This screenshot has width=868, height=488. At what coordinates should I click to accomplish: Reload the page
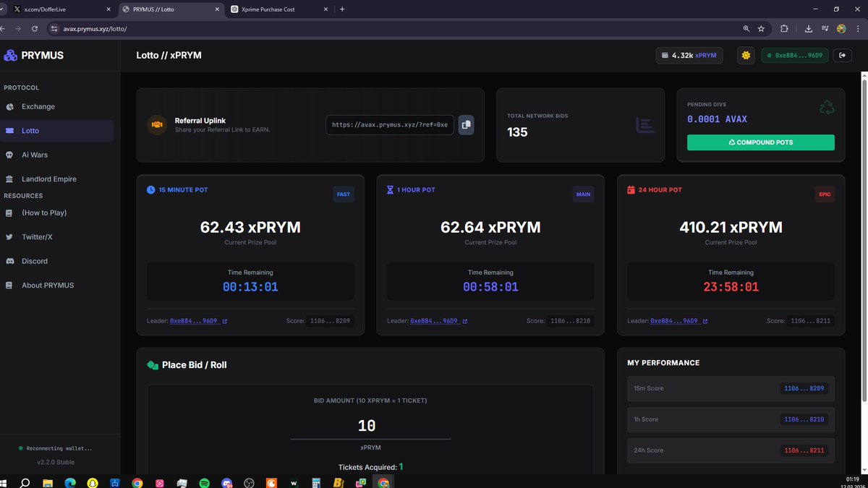35,28
